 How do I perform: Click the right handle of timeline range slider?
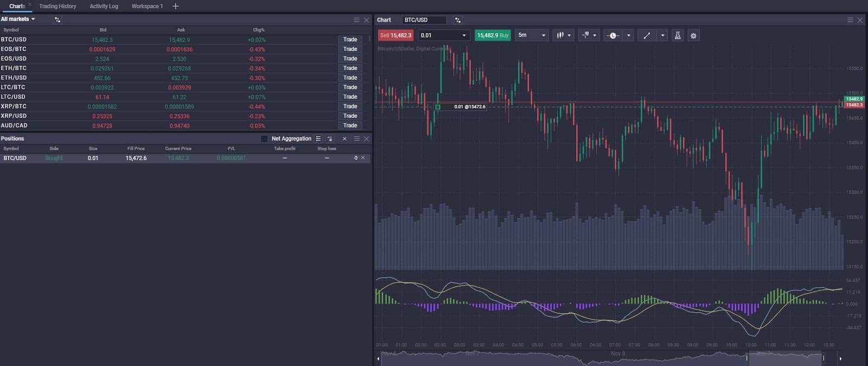coord(824,358)
